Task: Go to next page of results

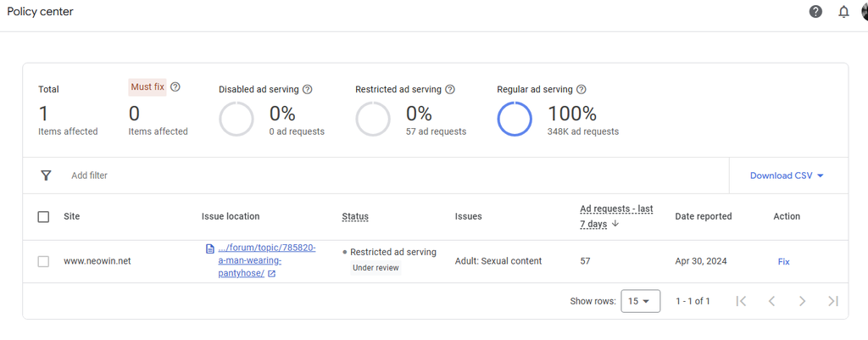Action: [x=802, y=301]
